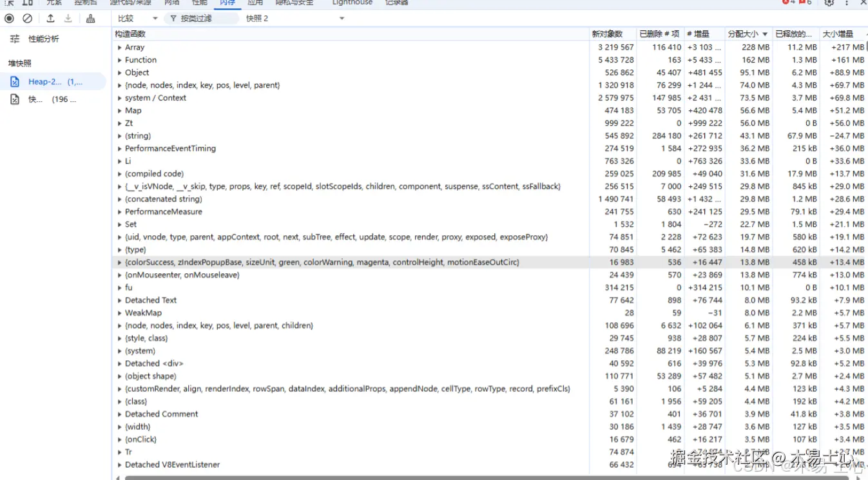
Task: Expand the Array constructor row
Action: (x=120, y=48)
